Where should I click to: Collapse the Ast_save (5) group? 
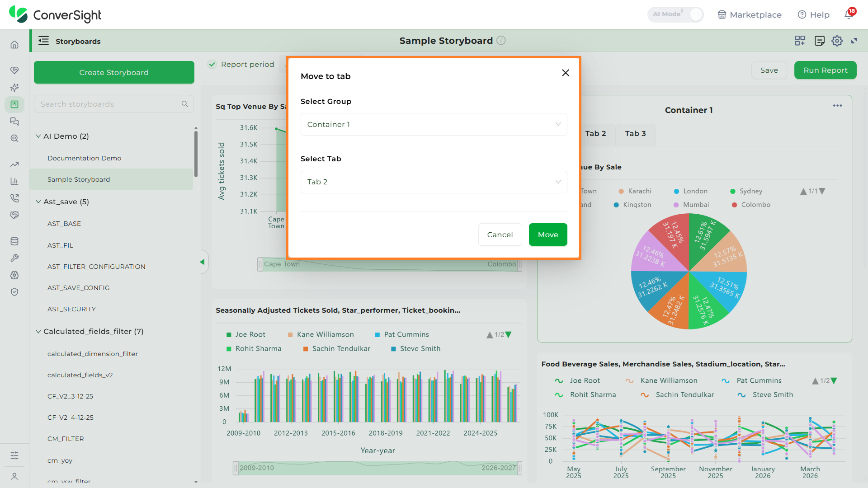[38, 202]
